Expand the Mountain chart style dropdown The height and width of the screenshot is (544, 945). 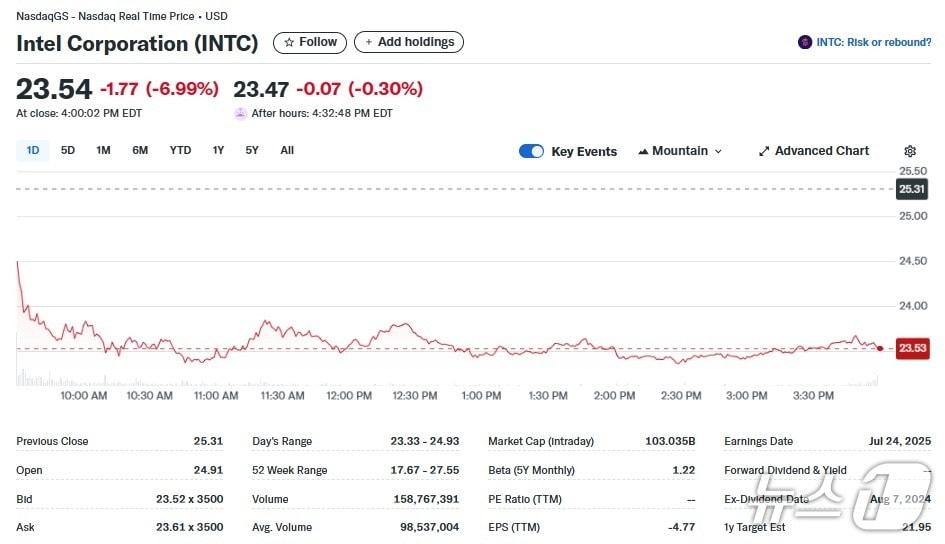point(680,151)
